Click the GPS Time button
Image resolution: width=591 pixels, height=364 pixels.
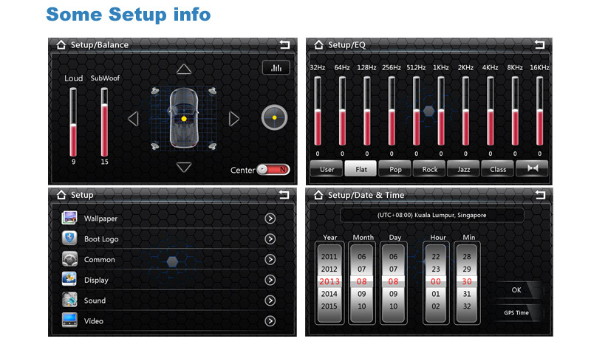tap(516, 312)
